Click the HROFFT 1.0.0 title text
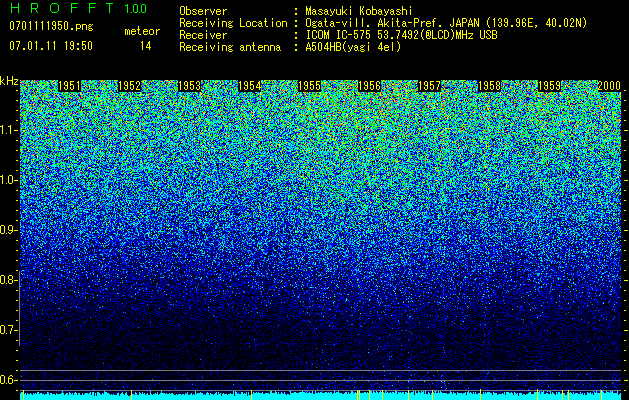 pos(78,8)
